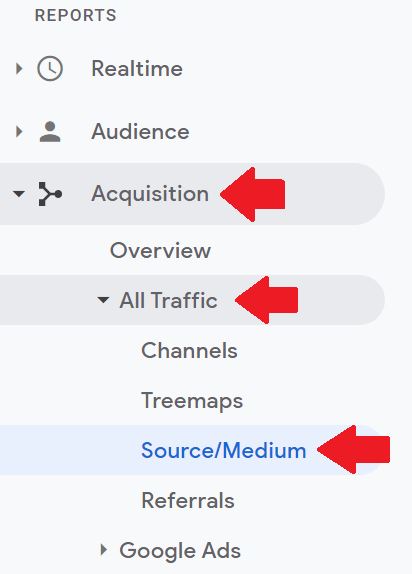This screenshot has width=412, height=574.
Task: Expand the Google Ads arrow
Action: click(x=104, y=549)
